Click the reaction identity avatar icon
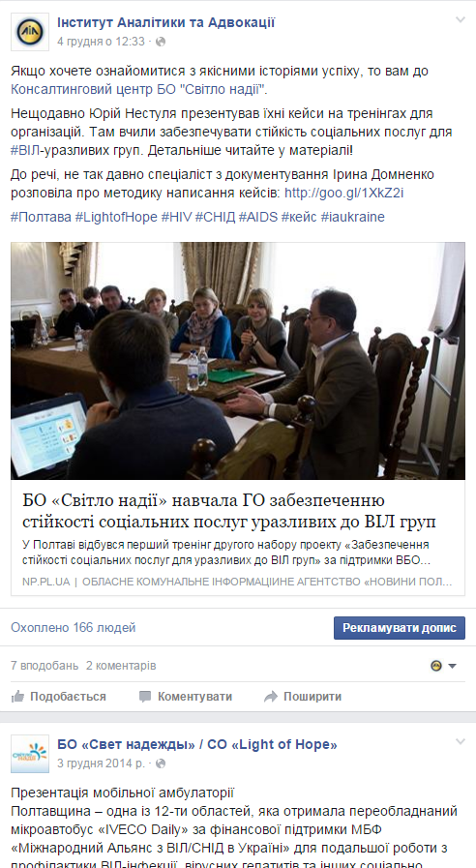 (x=436, y=666)
